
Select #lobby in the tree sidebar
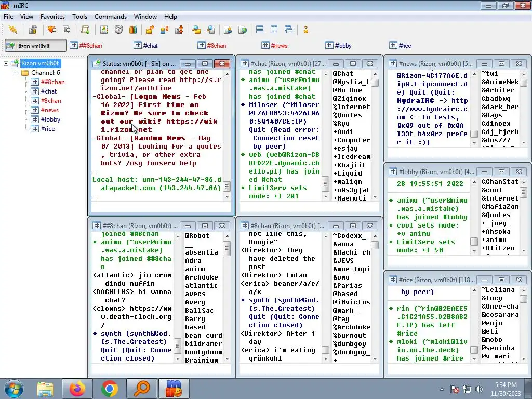[x=50, y=119]
